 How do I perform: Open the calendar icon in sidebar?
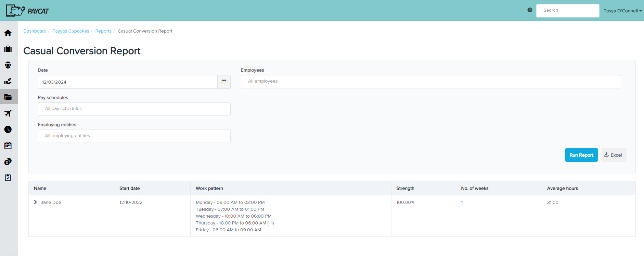pos(8,146)
